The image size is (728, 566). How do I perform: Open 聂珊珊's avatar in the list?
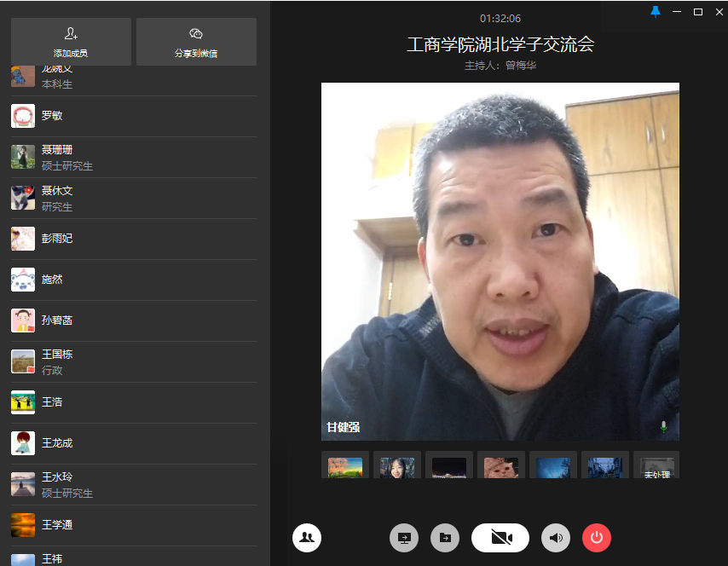click(23, 157)
